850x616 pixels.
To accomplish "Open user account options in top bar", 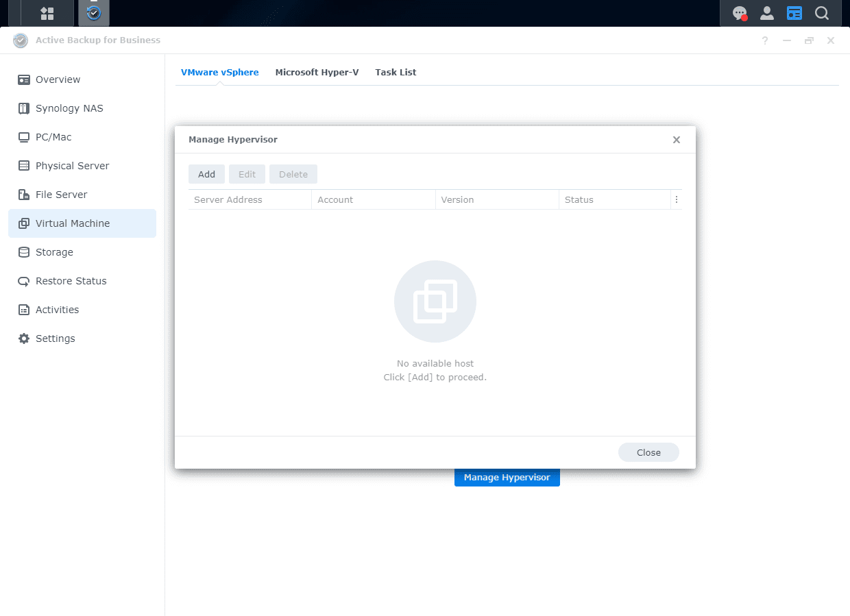I will [766, 13].
